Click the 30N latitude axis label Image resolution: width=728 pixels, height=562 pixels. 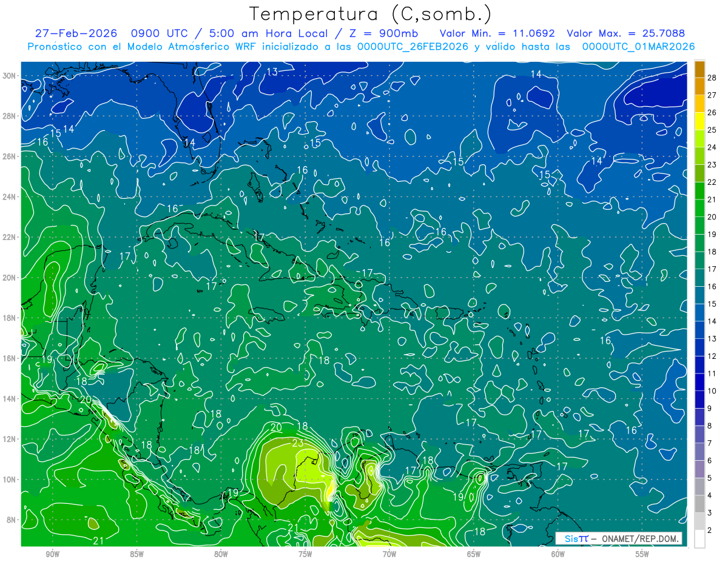(x=10, y=76)
